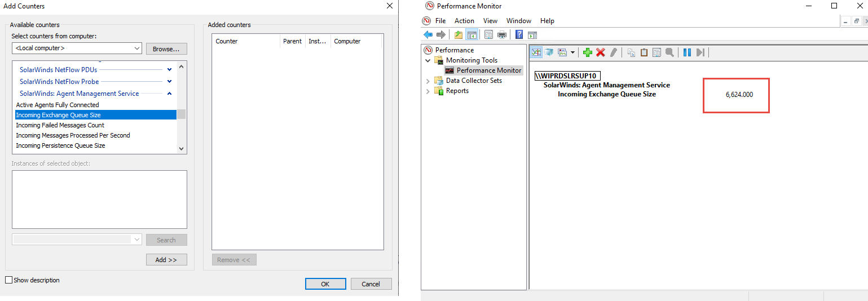Expand the SolarWinds NetFlow PDUs counter group
This screenshot has width=868, height=301.
pyautogui.click(x=169, y=70)
